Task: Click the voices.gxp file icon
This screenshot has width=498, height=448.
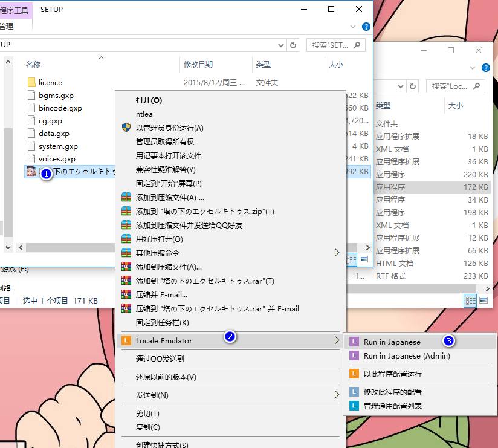Action: point(31,158)
